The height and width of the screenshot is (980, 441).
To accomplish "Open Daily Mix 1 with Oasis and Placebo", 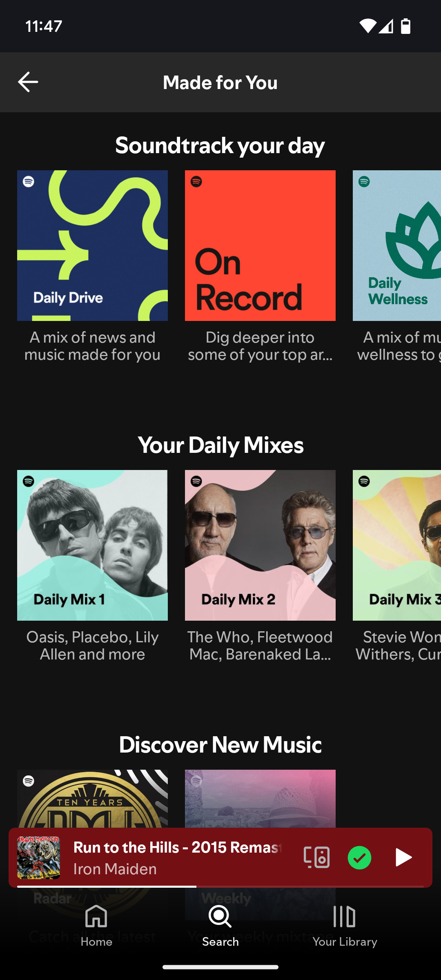I will click(92, 544).
